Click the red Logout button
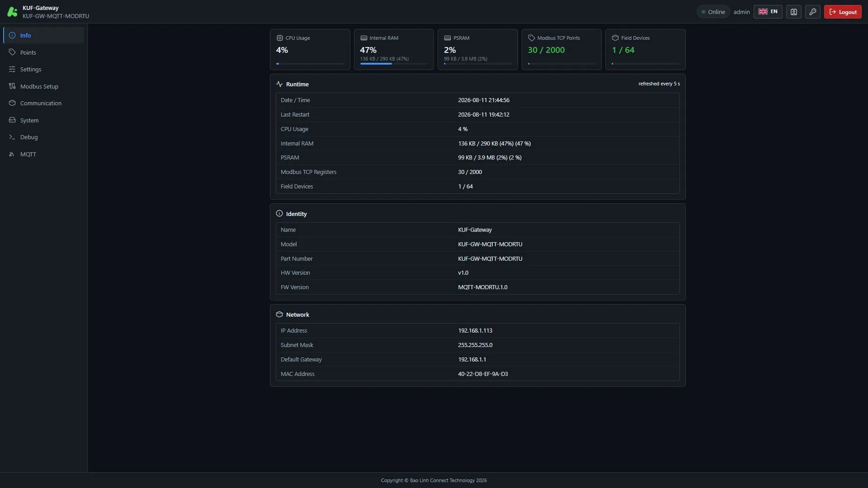Viewport: 868px width, 488px height. tap(843, 12)
